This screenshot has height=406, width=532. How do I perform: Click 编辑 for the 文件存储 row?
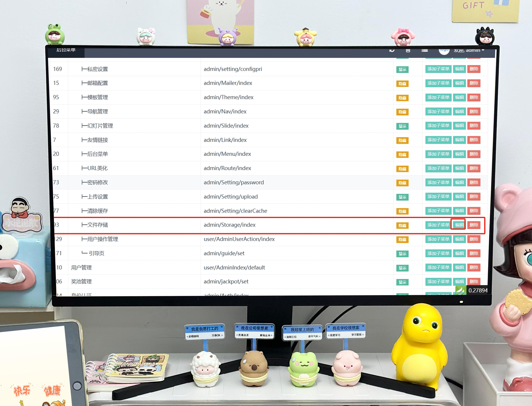[459, 225]
